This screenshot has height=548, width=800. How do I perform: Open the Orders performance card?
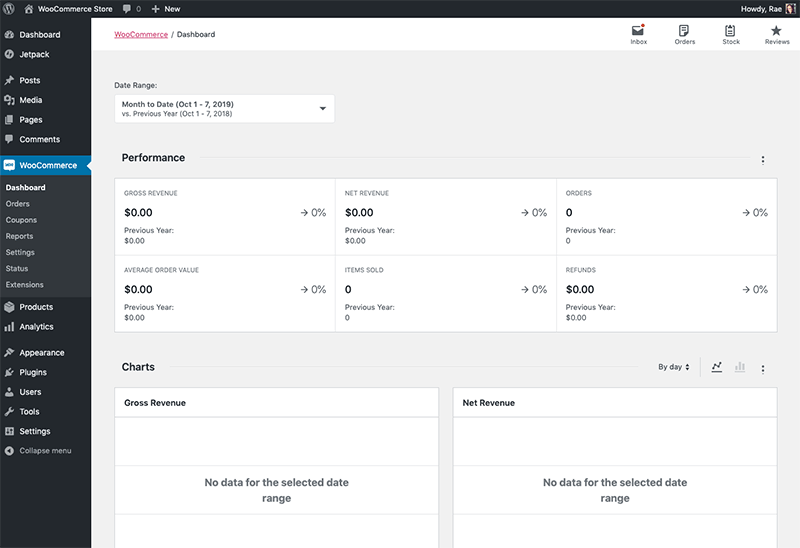tap(667, 217)
